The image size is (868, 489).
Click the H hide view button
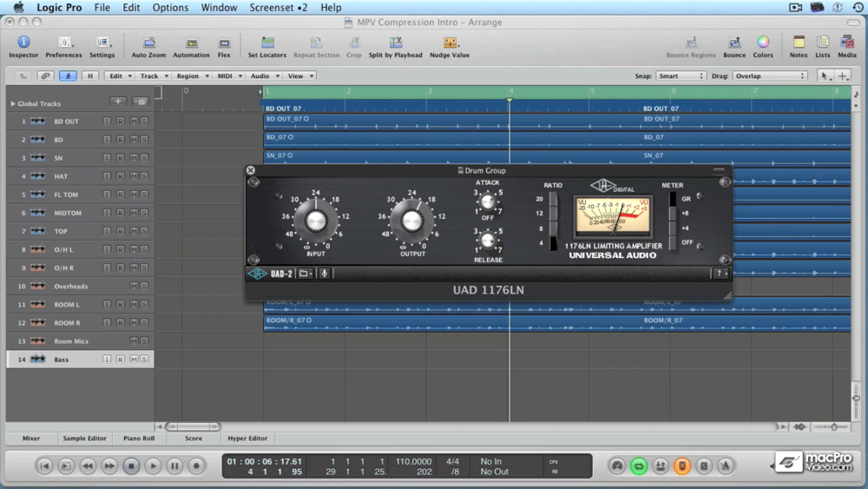[90, 76]
